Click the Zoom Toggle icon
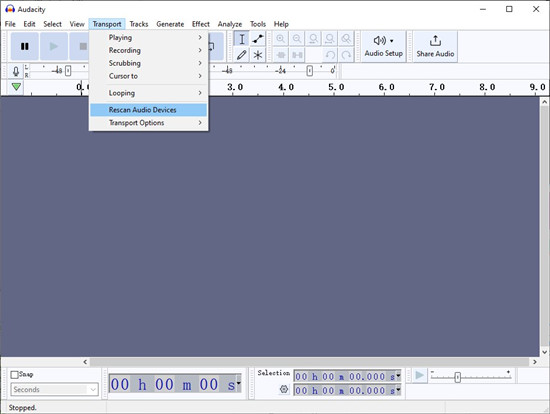 (346, 39)
